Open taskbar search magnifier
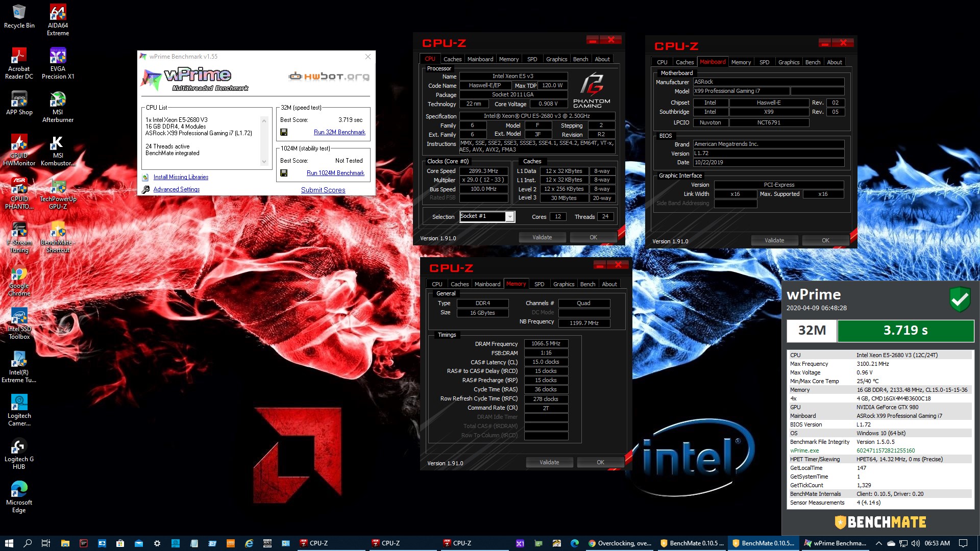The image size is (980, 551). point(28,543)
